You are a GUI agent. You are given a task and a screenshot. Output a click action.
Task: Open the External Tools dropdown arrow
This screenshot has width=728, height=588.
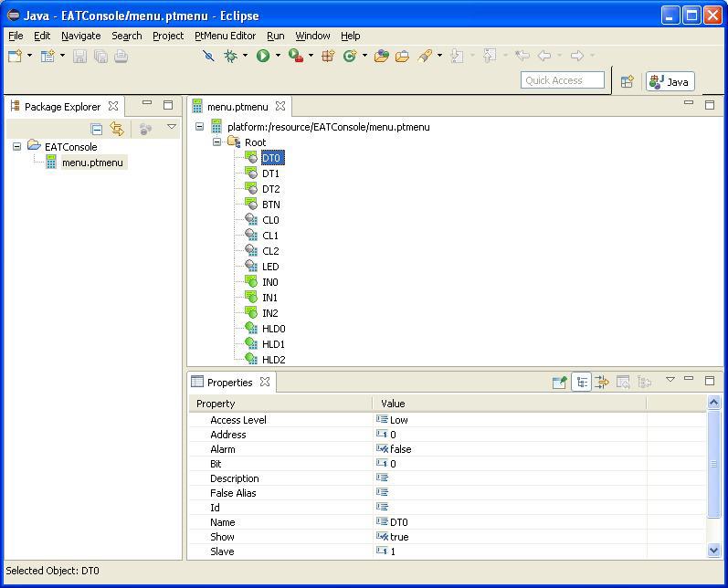pyautogui.click(x=311, y=56)
